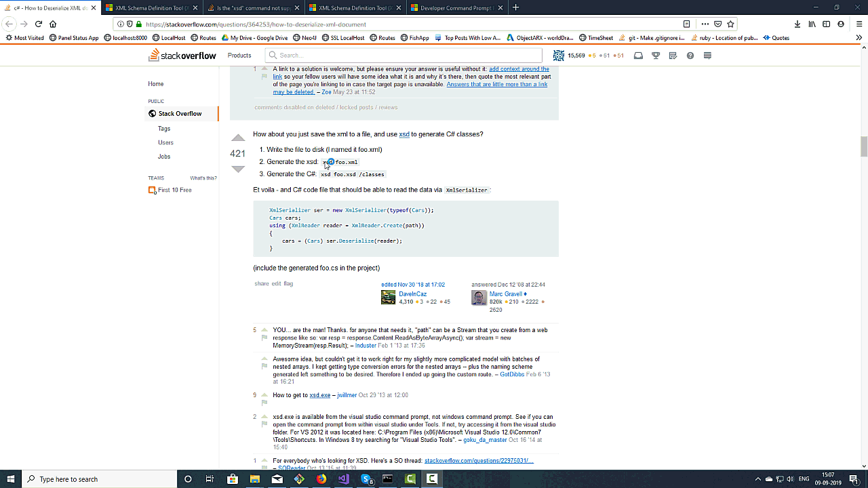The height and width of the screenshot is (488, 868).
Task: Open a new browser tab
Action: 515,7
